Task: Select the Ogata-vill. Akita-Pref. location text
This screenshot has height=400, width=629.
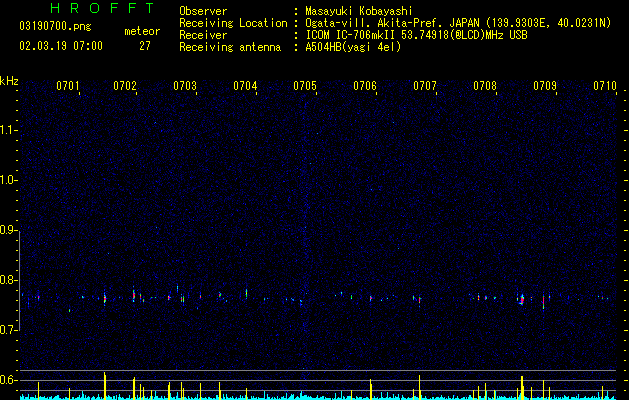Action: [x=458, y=24]
